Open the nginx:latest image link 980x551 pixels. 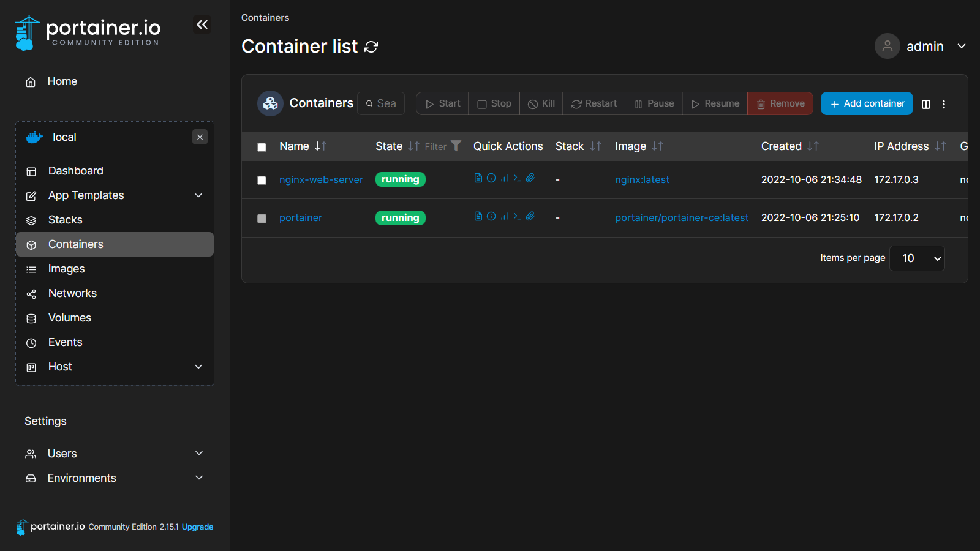click(642, 180)
